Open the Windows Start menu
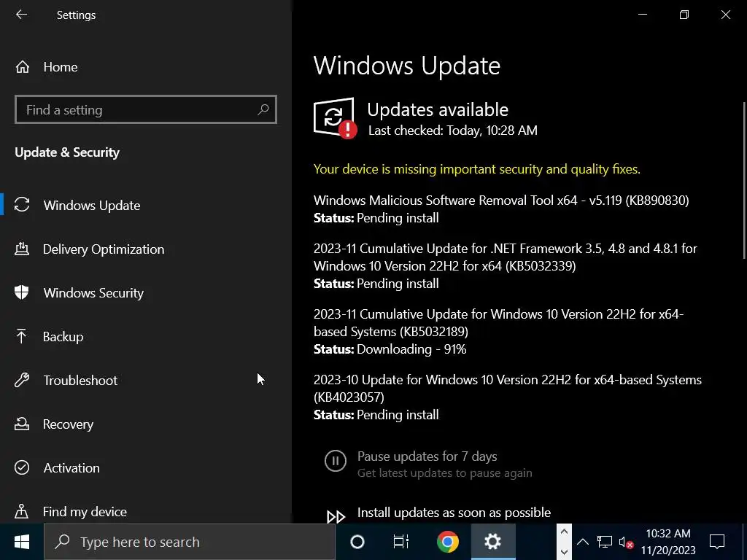 [22, 542]
